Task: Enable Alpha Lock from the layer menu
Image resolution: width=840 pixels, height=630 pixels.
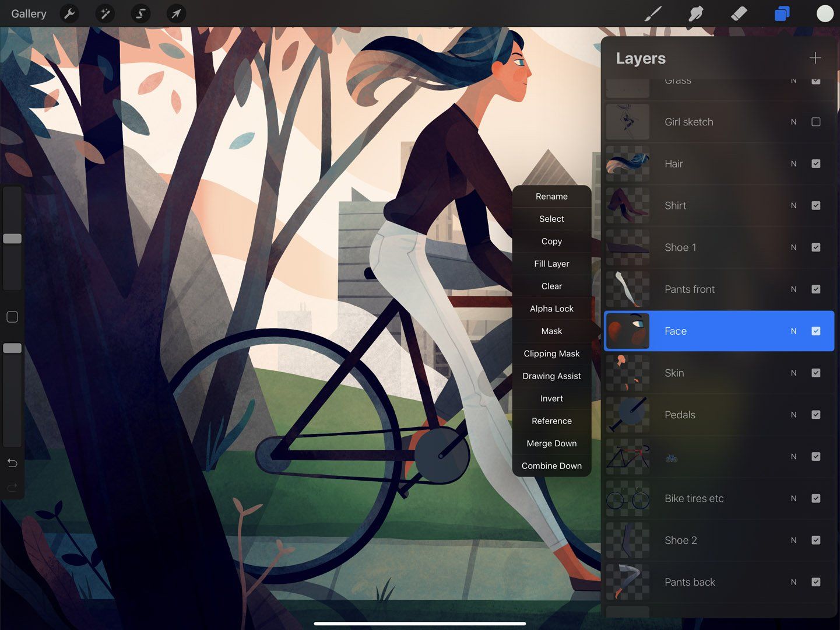Action: [x=551, y=309]
